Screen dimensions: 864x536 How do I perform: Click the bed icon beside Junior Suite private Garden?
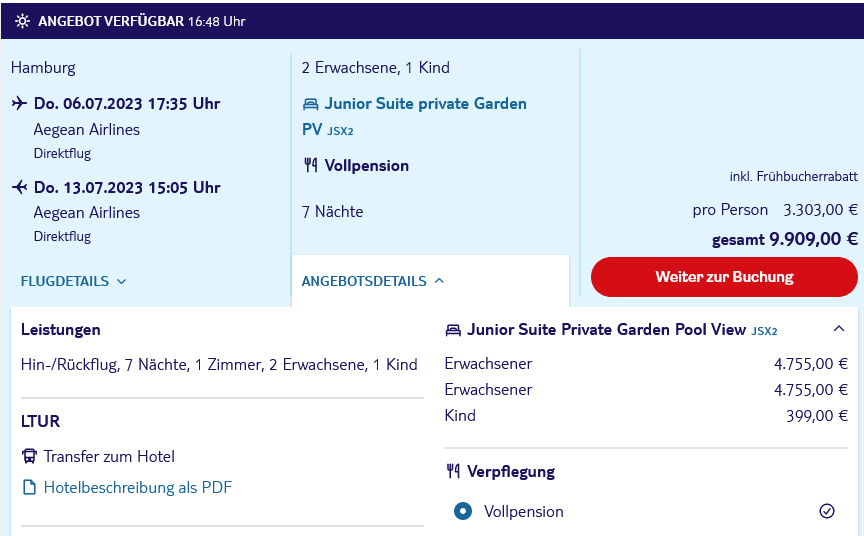tap(311, 104)
